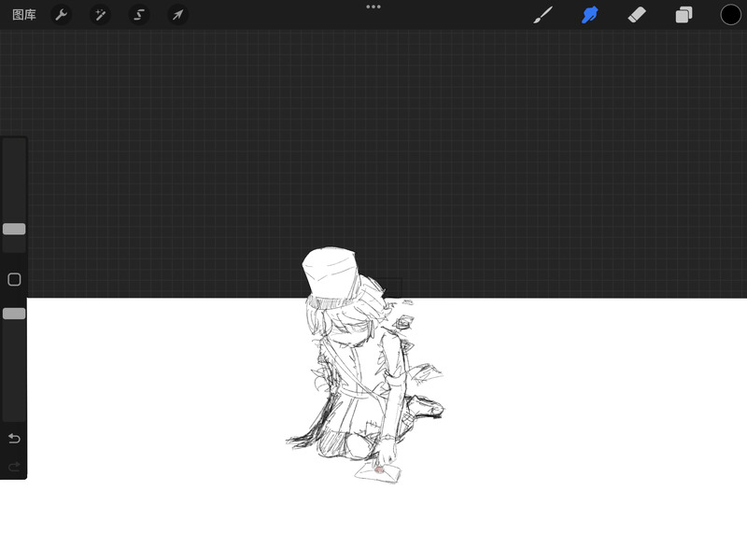The image size is (747, 560).
Task: Select the Smudge tool
Action: pos(590,15)
